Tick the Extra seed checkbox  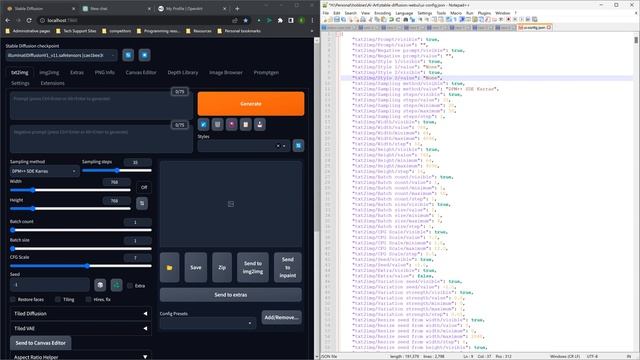pos(130,286)
